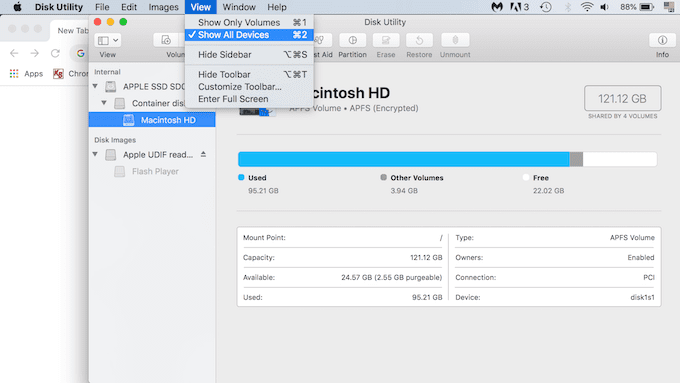Click the battery status icon
The height and width of the screenshot is (383, 680).
[647, 7]
